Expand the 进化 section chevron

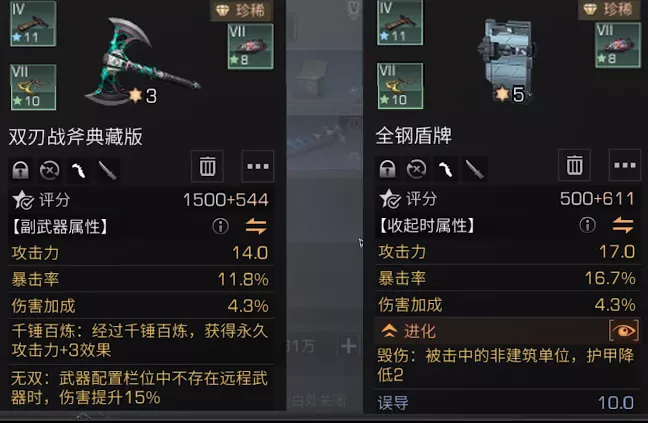(x=389, y=330)
